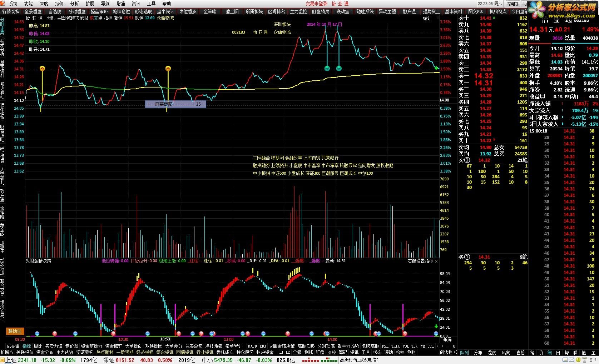599x364 pixels.
Task: Open the 基本资料 vertical sidebar tab
Action: pyautogui.click(x=3, y=69)
